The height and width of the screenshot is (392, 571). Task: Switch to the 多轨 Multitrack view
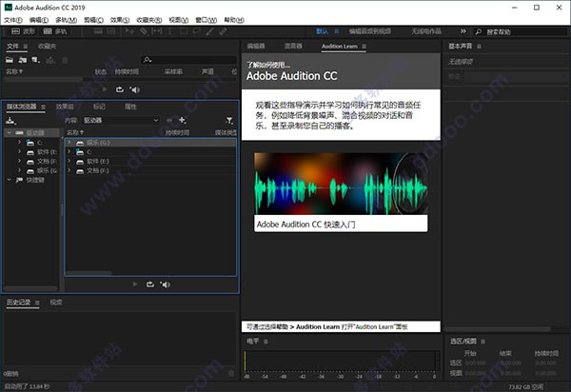(55, 31)
